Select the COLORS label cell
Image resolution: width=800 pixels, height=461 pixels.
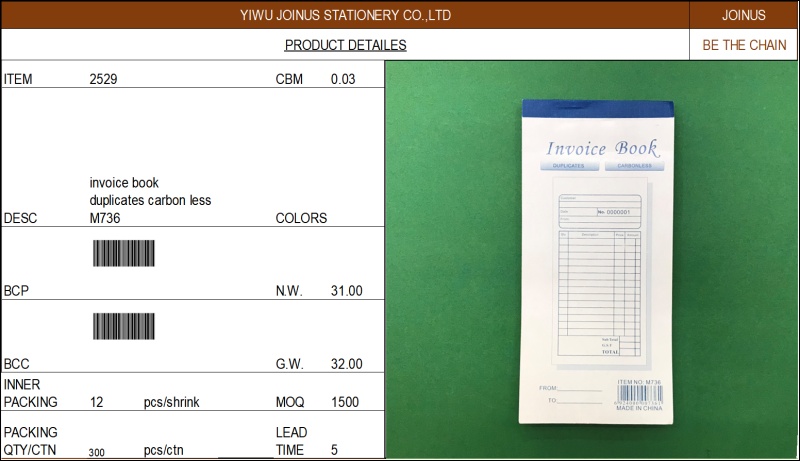(x=301, y=218)
